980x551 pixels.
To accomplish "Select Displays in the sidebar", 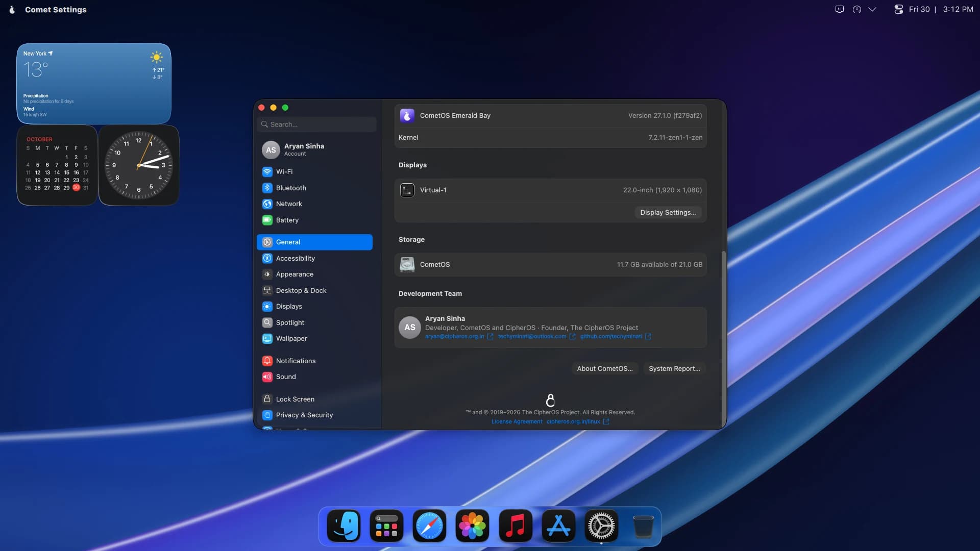I will pyautogui.click(x=314, y=307).
